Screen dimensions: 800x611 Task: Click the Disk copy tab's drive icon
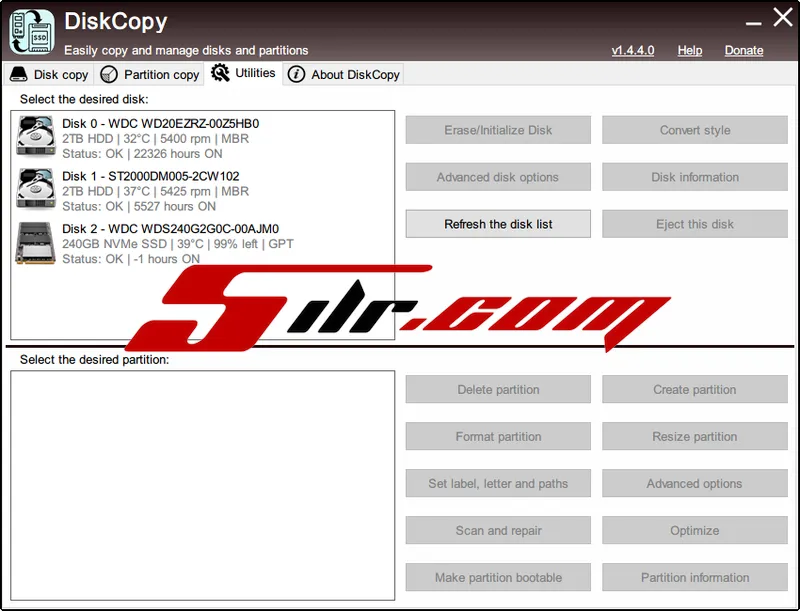tap(18, 74)
